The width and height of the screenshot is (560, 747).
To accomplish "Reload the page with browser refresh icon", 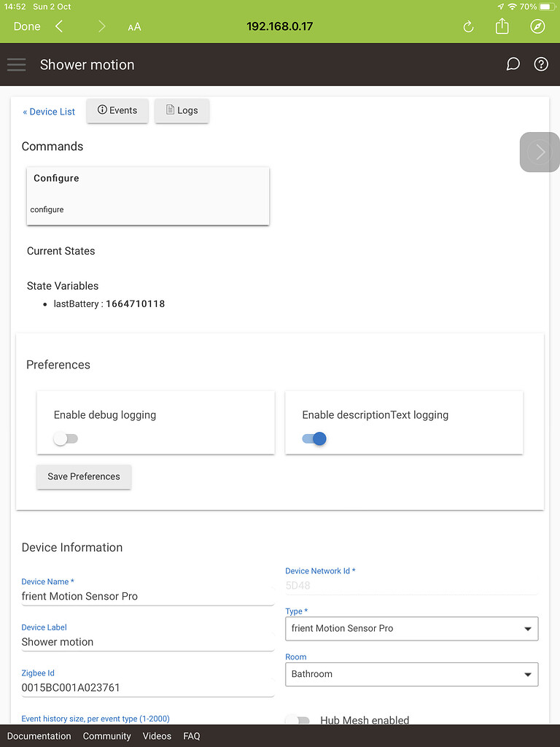I will [468, 27].
